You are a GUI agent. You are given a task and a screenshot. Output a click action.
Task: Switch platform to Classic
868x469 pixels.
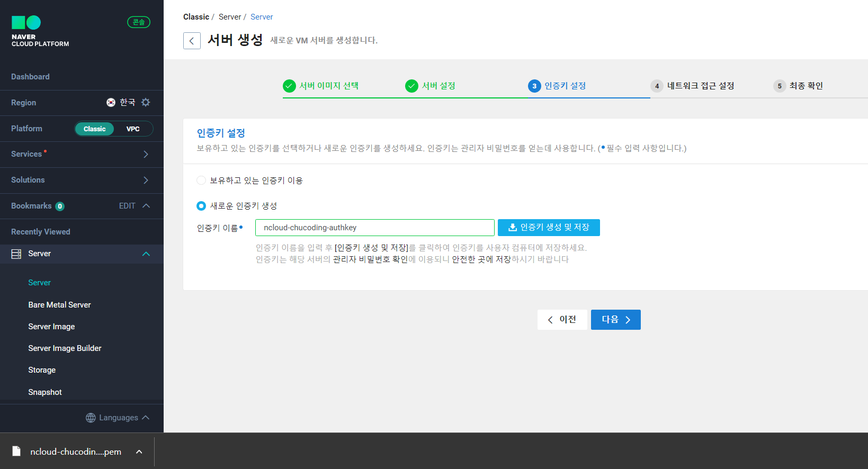94,129
